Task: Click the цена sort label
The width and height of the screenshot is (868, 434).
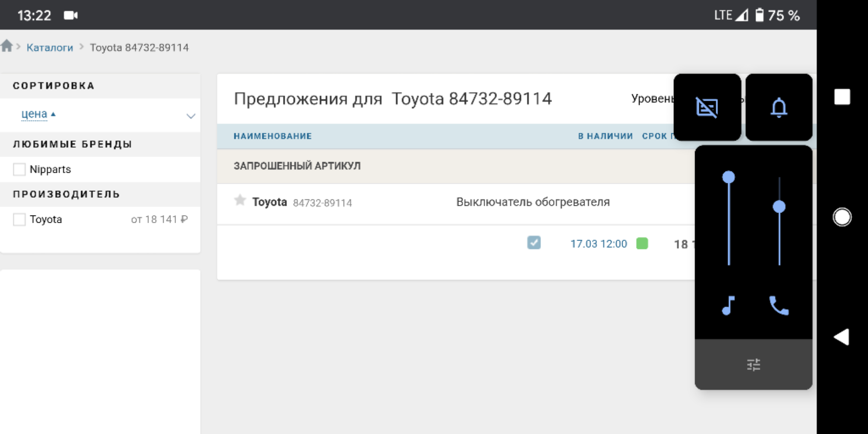Action: pyautogui.click(x=34, y=114)
